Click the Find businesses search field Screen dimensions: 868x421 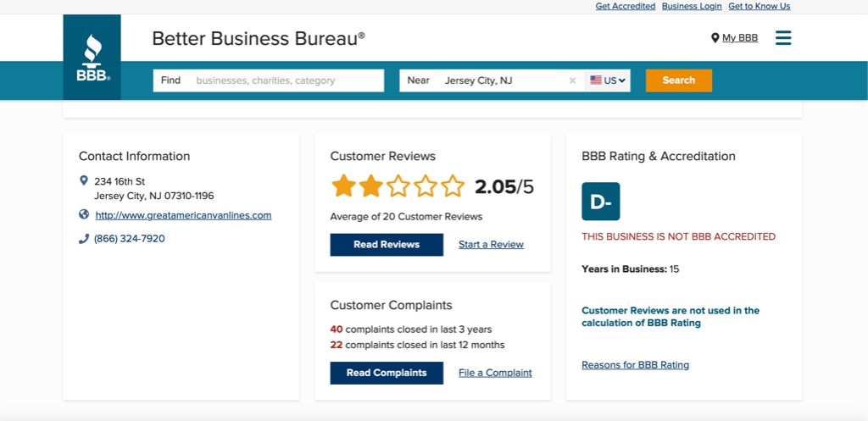click(286, 80)
